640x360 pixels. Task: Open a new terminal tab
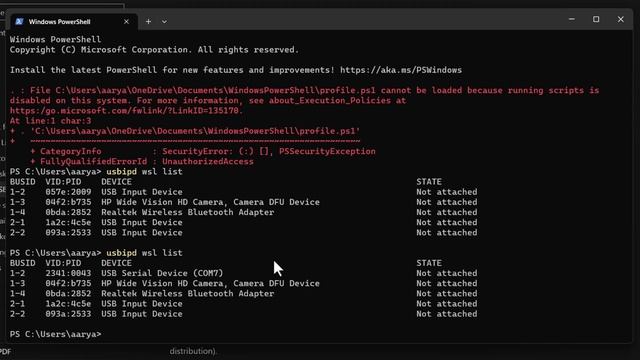point(149,22)
